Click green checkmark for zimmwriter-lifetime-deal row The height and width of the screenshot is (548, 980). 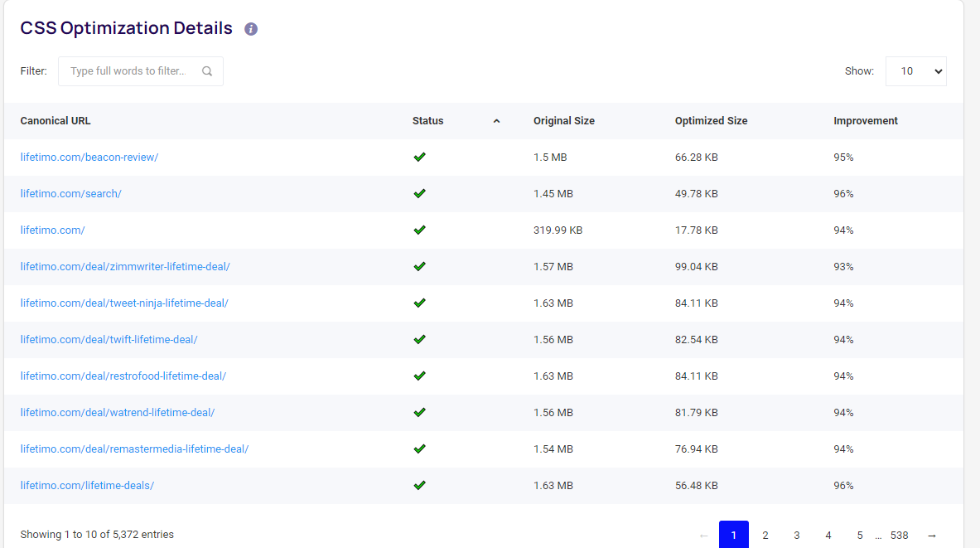click(419, 266)
